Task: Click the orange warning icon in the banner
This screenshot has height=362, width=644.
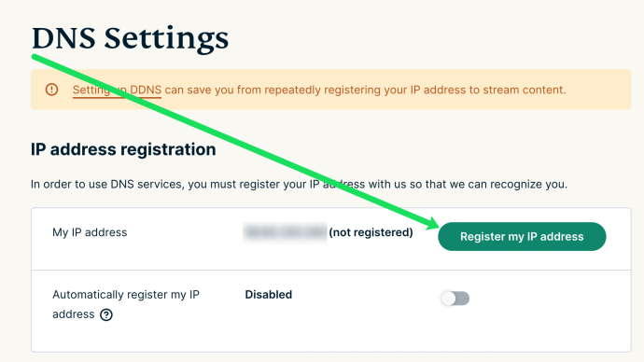Action: point(51,90)
